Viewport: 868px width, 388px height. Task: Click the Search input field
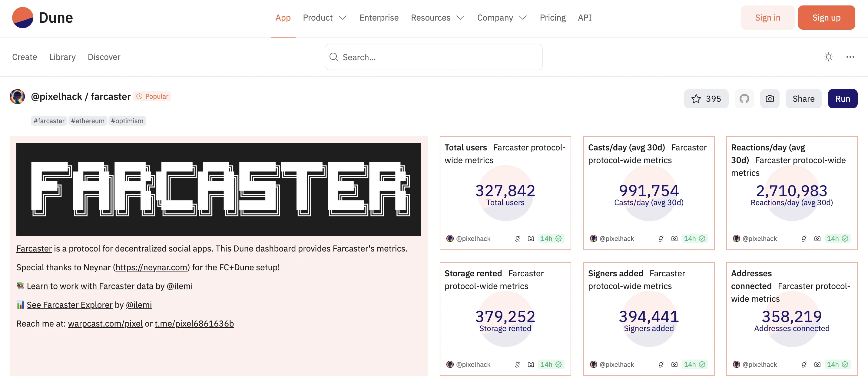point(434,57)
